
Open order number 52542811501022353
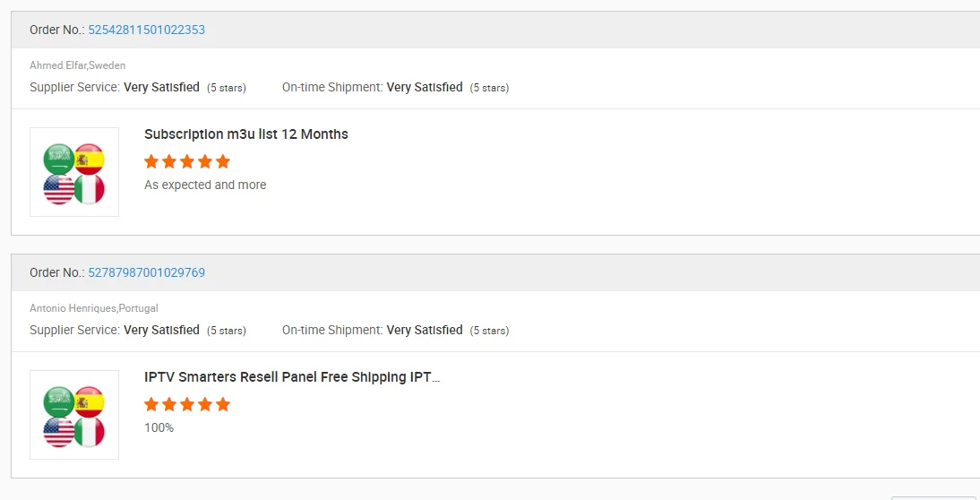point(146,30)
